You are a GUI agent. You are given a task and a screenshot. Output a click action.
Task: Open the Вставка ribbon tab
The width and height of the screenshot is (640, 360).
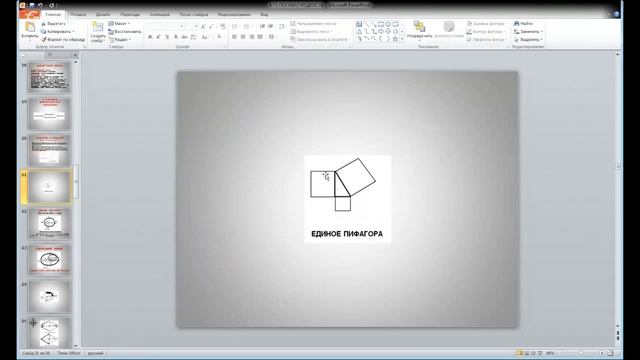click(x=78, y=14)
